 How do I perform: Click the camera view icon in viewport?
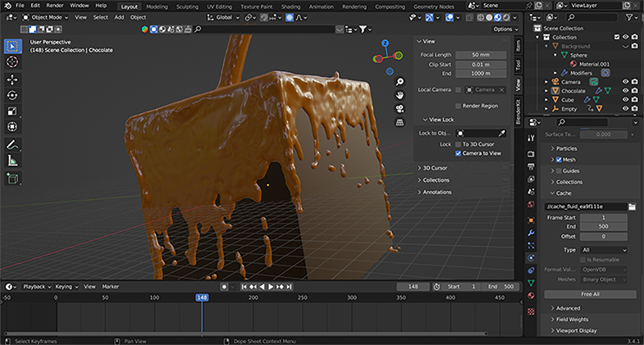click(401, 108)
